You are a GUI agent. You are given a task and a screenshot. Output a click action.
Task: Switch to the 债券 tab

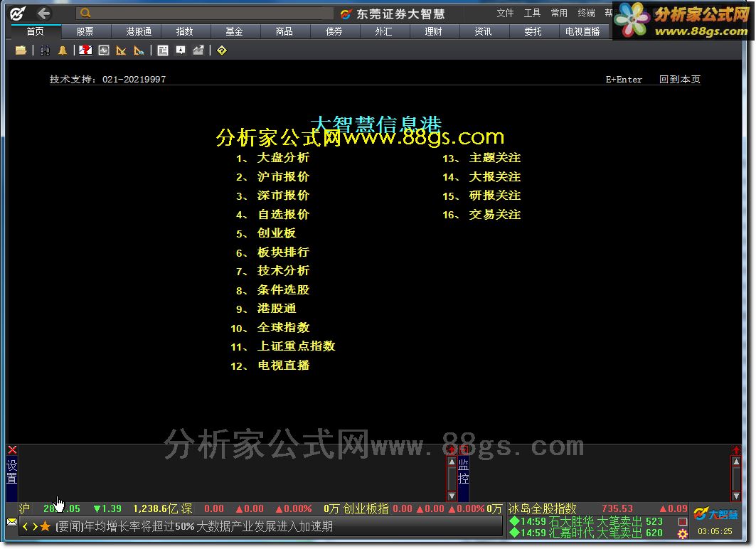click(x=334, y=31)
